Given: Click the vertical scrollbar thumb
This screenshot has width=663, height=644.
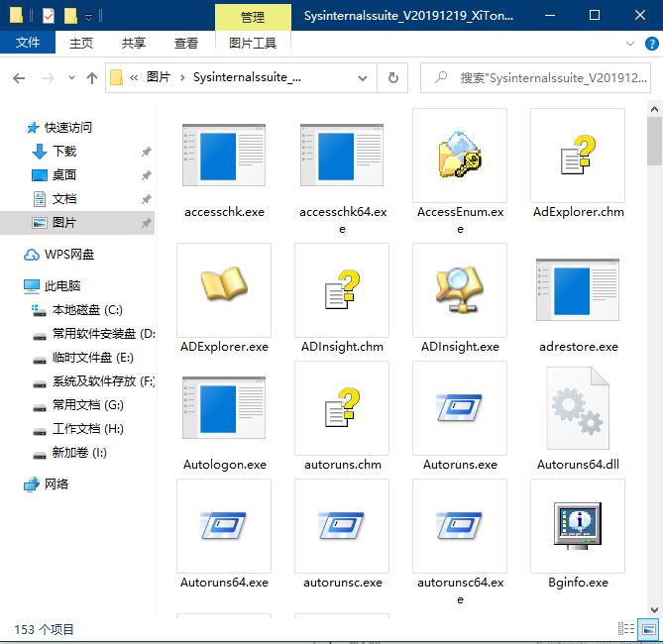Looking at the screenshot, I should pos(654,142).
